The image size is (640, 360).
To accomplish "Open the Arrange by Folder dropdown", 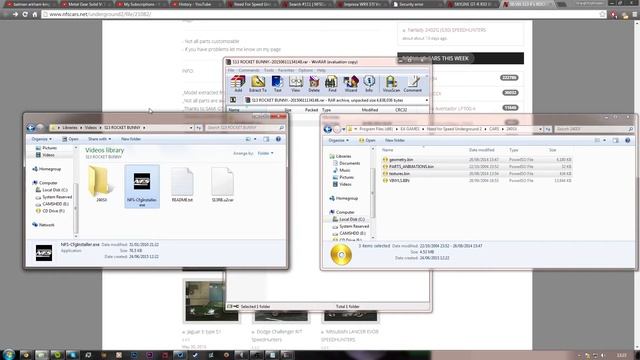I will [x=265, y=153].
